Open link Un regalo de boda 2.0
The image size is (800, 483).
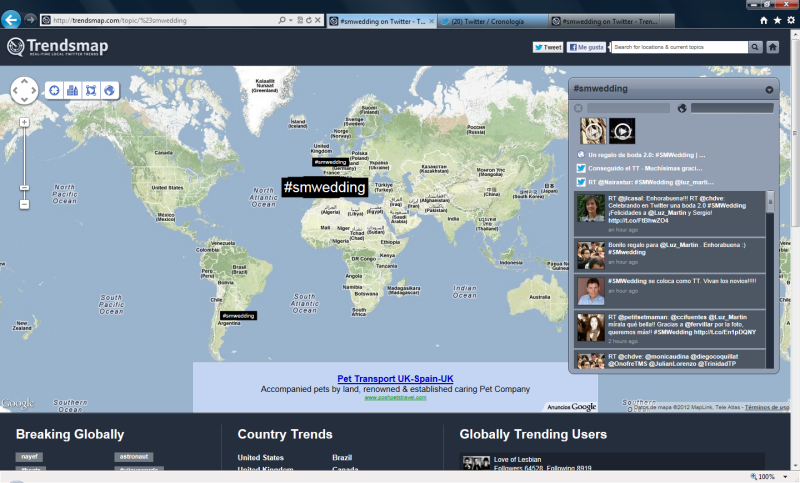(x=646, y=155)
